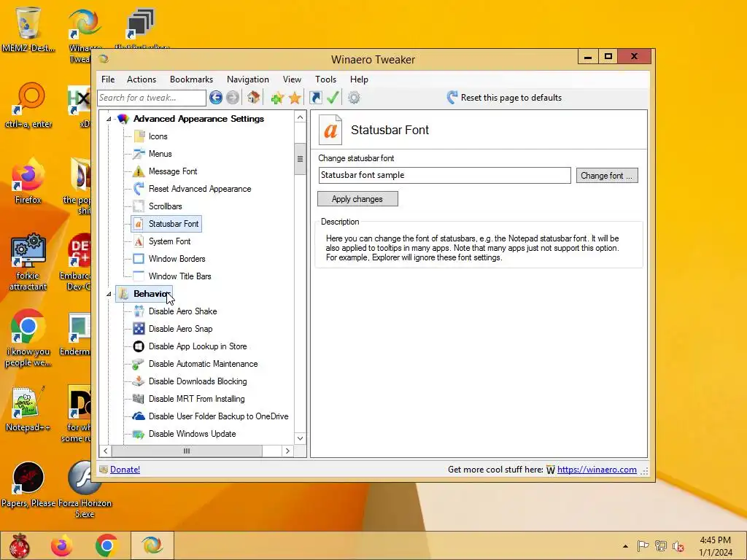The height and width of the screenshot is (560, 747).
Task: Open Firefox from the taskbar
Action: pos(62,545)
